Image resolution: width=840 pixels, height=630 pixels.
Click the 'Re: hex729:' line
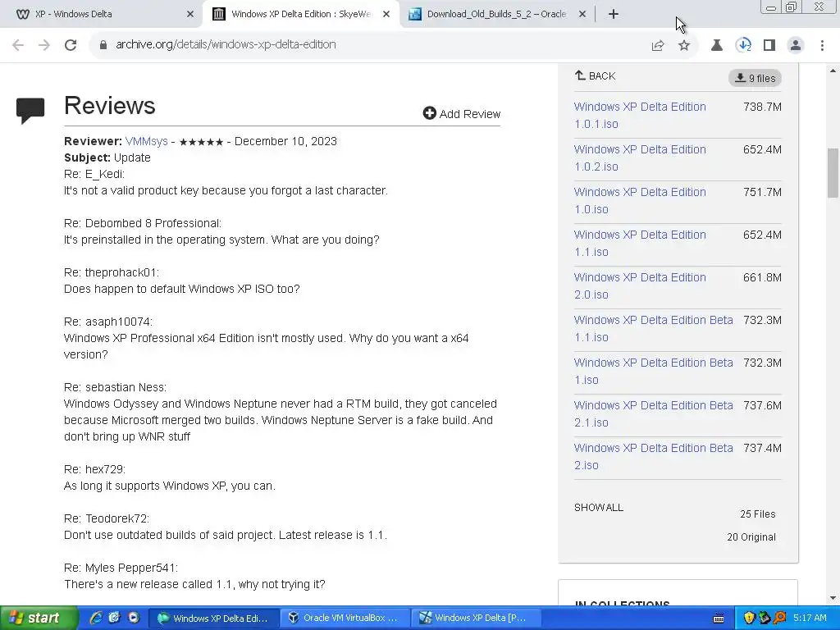(x=94, y=470)
